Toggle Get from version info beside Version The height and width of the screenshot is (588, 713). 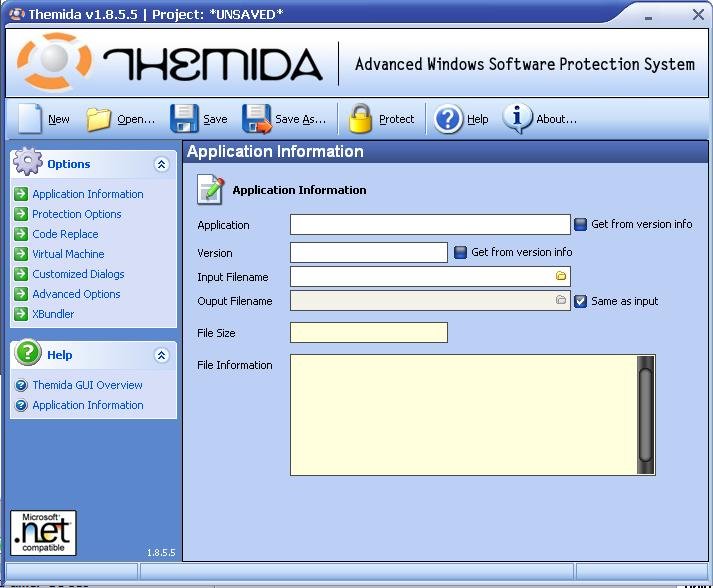click(460, 253)
